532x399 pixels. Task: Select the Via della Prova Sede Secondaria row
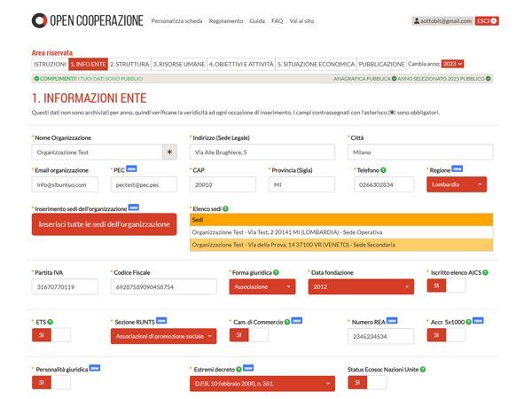click(341, 245)
